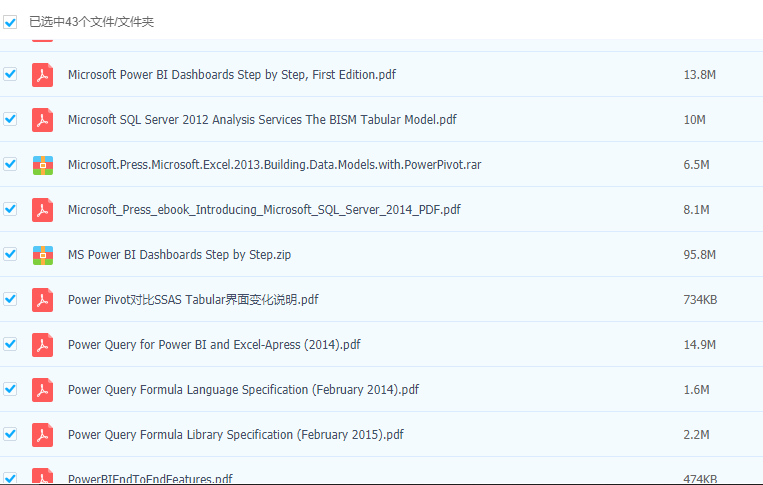The height and width of the screenshot is (485, 763).
Task: Open the Excel 2013 PowerPivot .rar file
Action: pos(274,165)
